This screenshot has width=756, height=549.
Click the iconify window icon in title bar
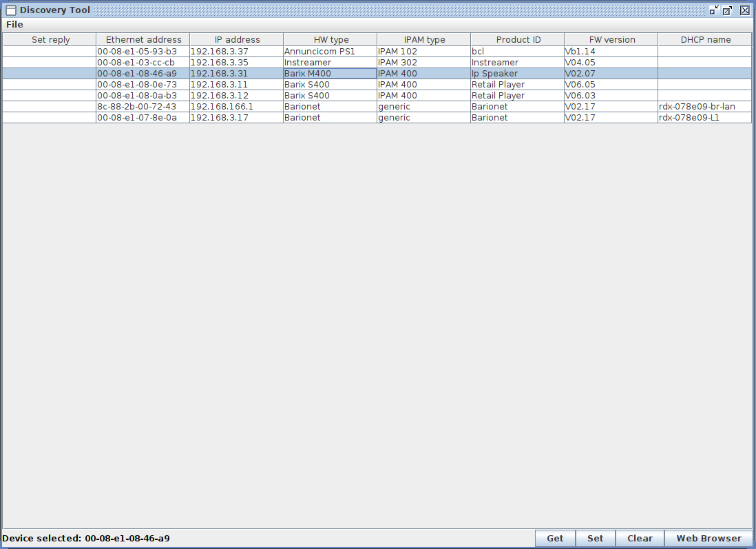714,10
